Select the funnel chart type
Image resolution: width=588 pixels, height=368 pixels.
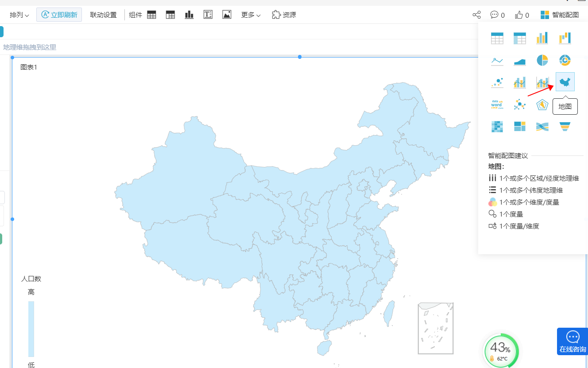click(565, 127)
